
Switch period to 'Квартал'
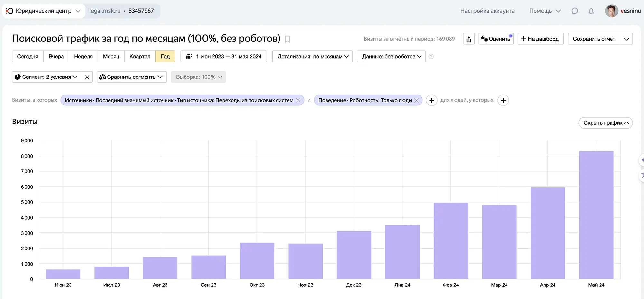140,57
